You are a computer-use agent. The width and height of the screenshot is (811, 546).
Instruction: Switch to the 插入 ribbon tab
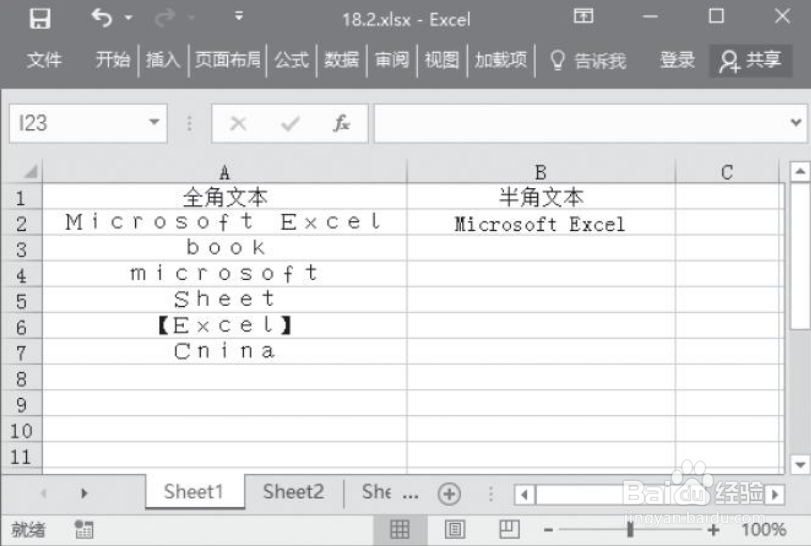tap(163, 60)
